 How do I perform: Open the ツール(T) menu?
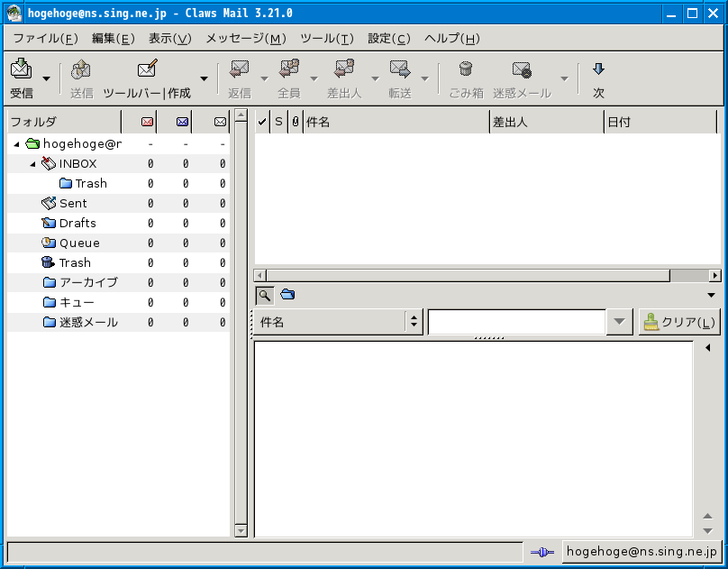[327, 39]
